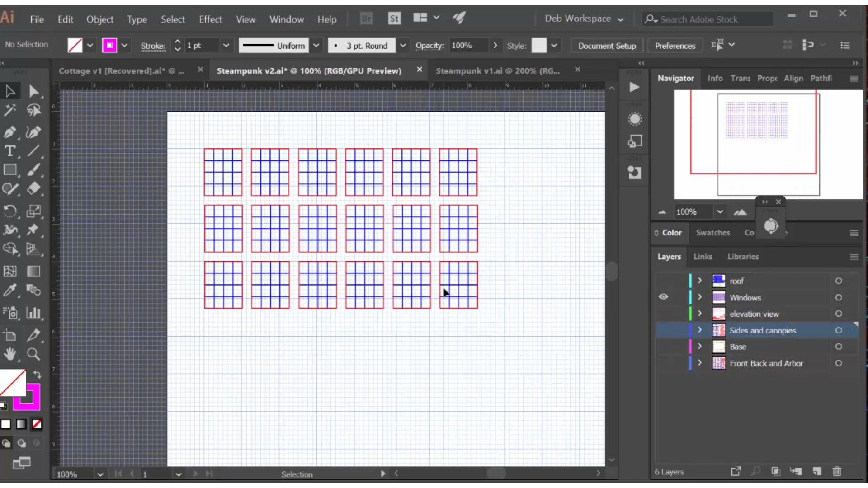Expand the Front Back and Arbor layer
The width and height of the screenshot is (868, 488).
click(x=700, y=363)
